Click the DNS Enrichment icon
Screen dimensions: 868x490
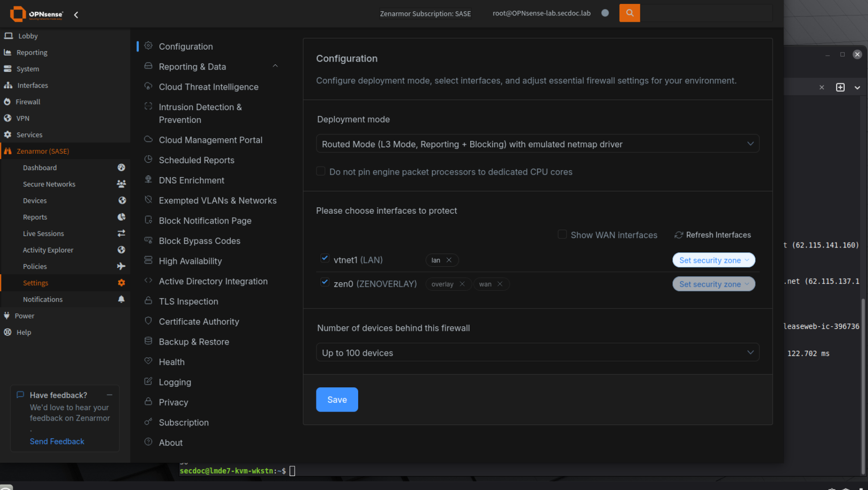(x=148, y=180)
